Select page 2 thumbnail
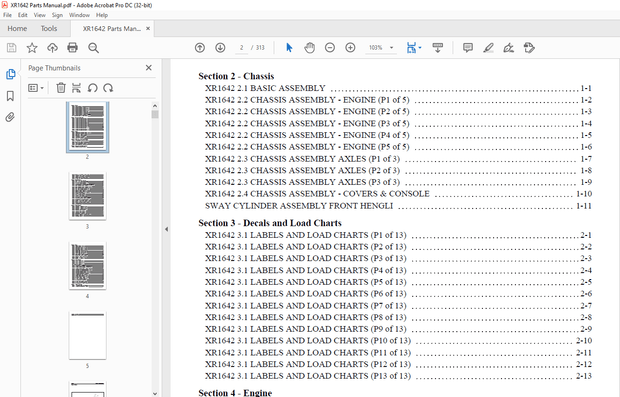The width and height of the screenshot is (620, 397). coord(87,127)
